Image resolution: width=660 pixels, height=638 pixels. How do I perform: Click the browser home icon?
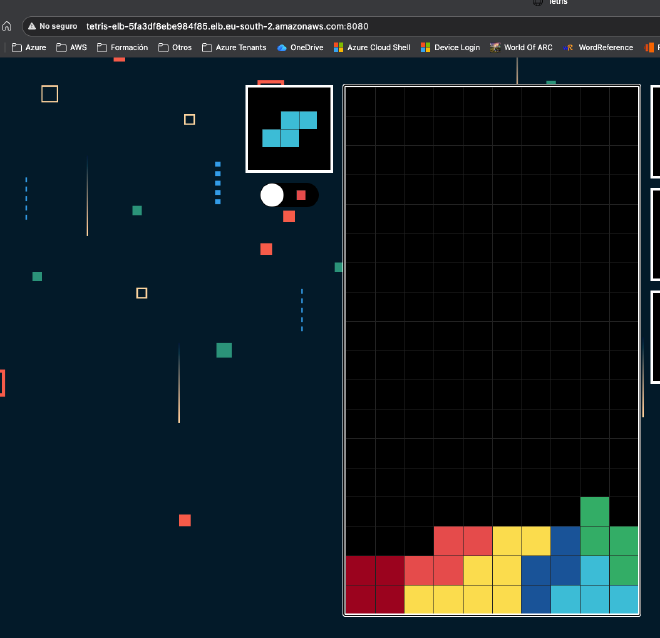[x=7, y=26]
